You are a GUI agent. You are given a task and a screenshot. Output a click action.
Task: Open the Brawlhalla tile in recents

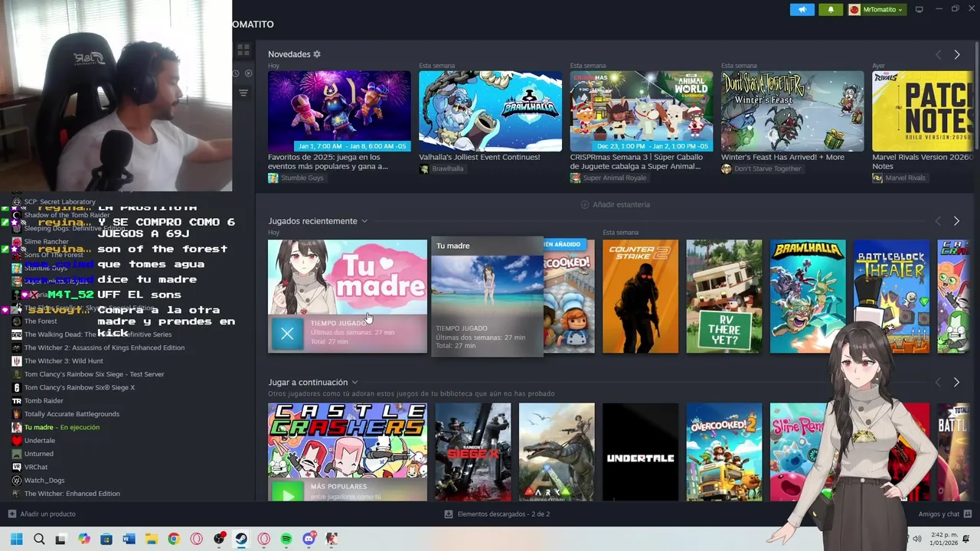pos(808,297)
